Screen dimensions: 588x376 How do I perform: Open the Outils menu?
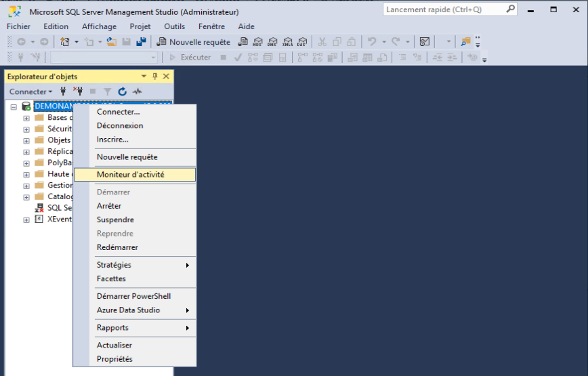pos(174,26)
